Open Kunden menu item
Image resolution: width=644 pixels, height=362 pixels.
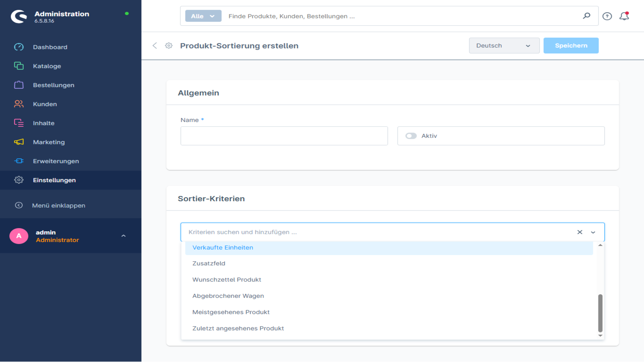71,104
